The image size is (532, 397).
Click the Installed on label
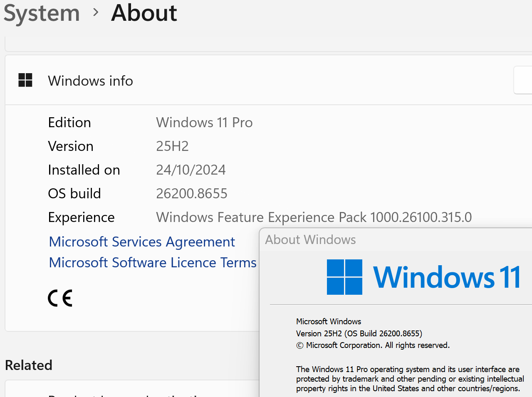pos(84,170)
